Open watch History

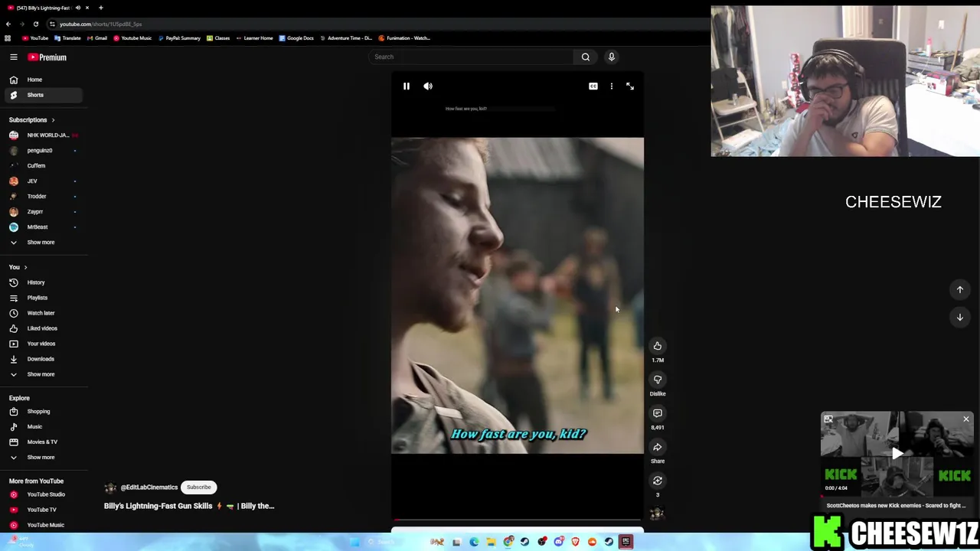tap(44, 282)
